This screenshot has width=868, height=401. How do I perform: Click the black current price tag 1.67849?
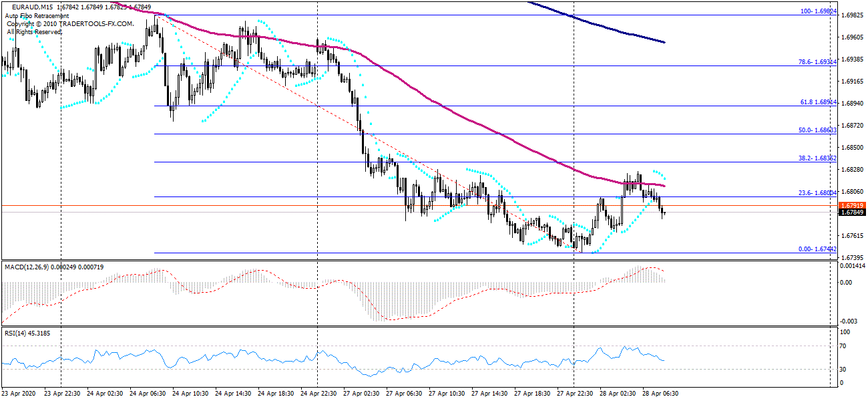pos(852,213)
